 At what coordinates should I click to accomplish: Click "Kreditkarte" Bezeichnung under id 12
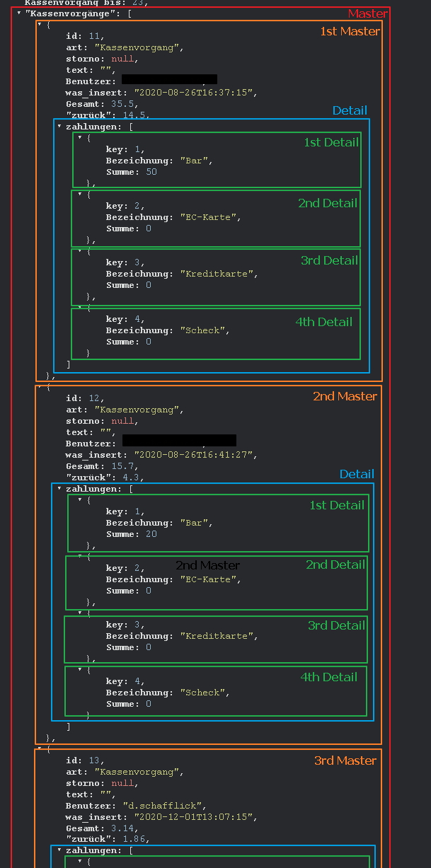pos(217,636)
